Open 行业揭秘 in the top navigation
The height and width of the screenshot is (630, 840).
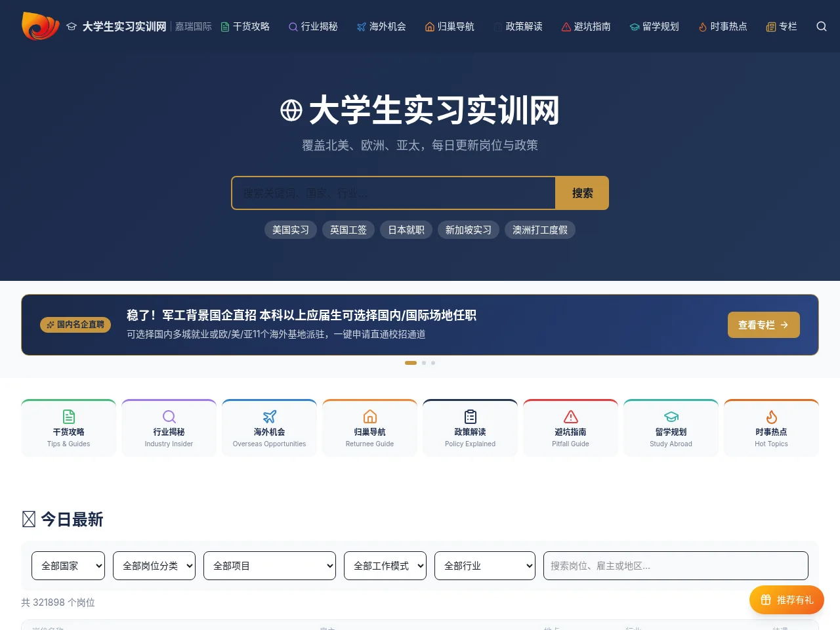click(314, 27)
